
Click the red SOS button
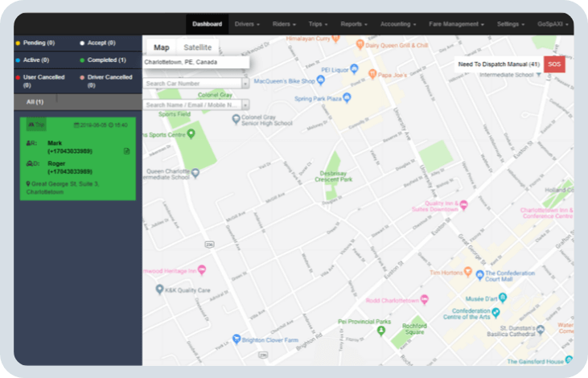[554, 64]
